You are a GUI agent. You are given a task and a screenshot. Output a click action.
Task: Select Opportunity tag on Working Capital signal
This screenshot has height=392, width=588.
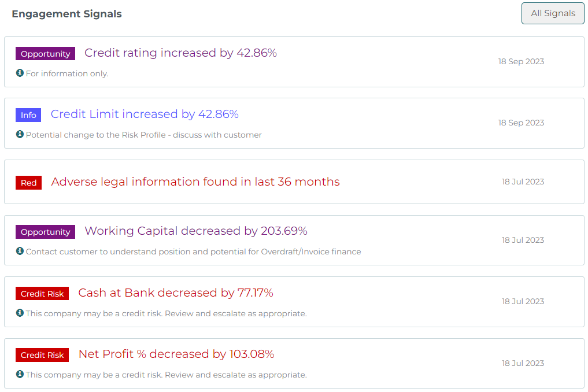(45, 232)
